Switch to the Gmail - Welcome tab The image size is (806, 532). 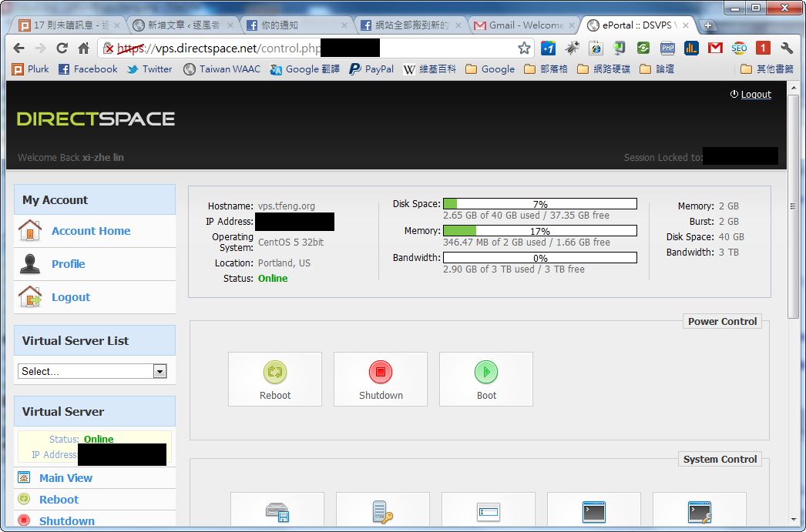click(x=525, y=25)
